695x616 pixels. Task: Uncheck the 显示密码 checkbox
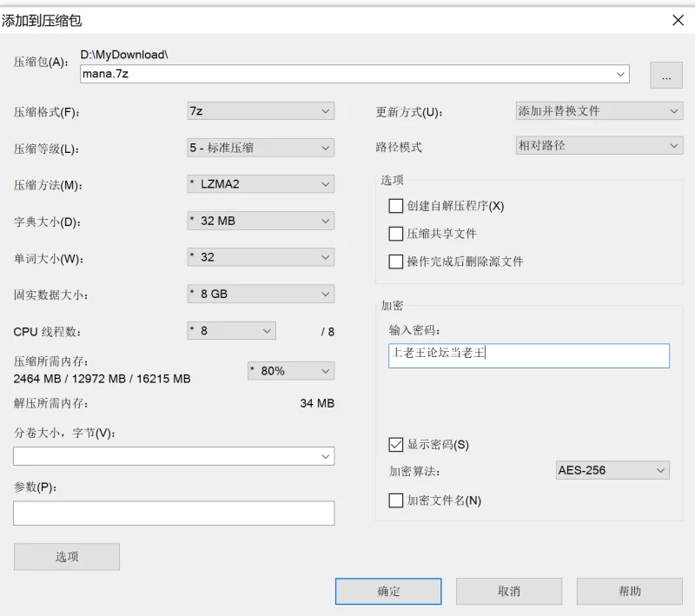[x=396, y=445]
